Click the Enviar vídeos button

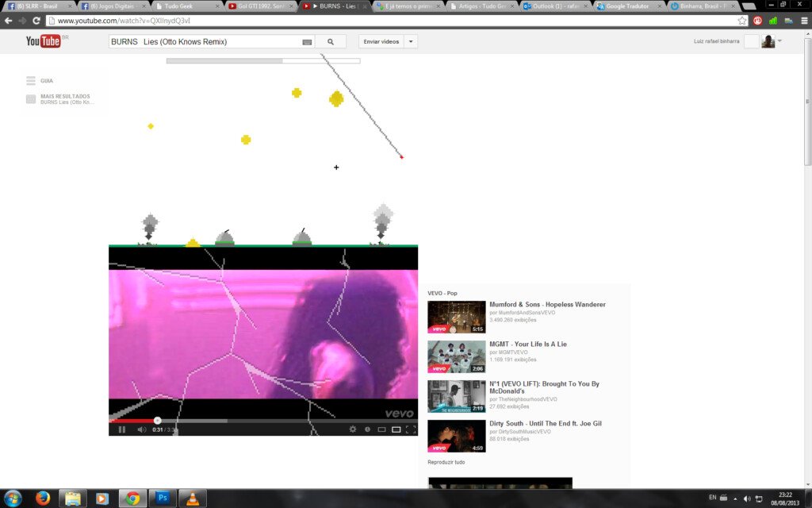coord(381,41)
